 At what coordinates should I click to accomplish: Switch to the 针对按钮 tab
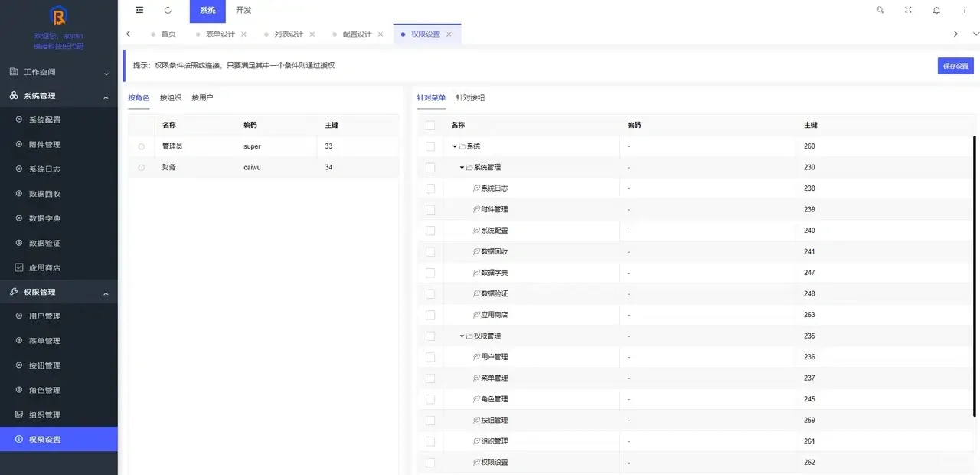[469, 97]
